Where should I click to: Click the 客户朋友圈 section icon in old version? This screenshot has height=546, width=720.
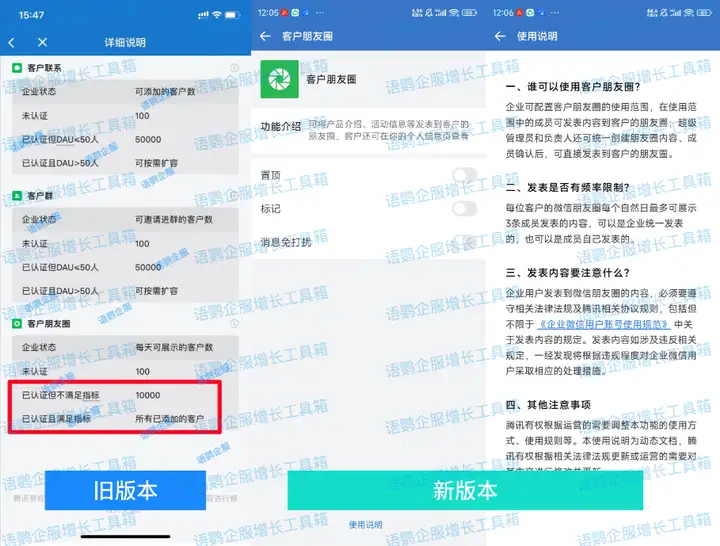(x=18, y=325)
